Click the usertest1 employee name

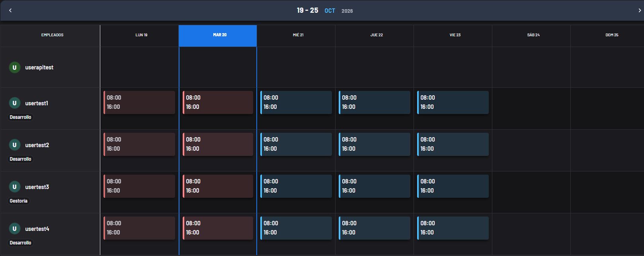37,103
